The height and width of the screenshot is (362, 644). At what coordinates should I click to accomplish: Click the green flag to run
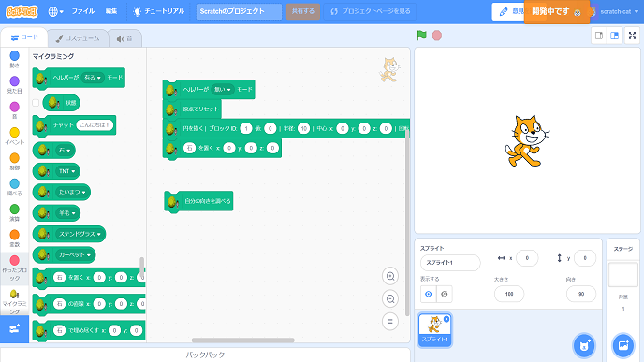tap(421, 36)
